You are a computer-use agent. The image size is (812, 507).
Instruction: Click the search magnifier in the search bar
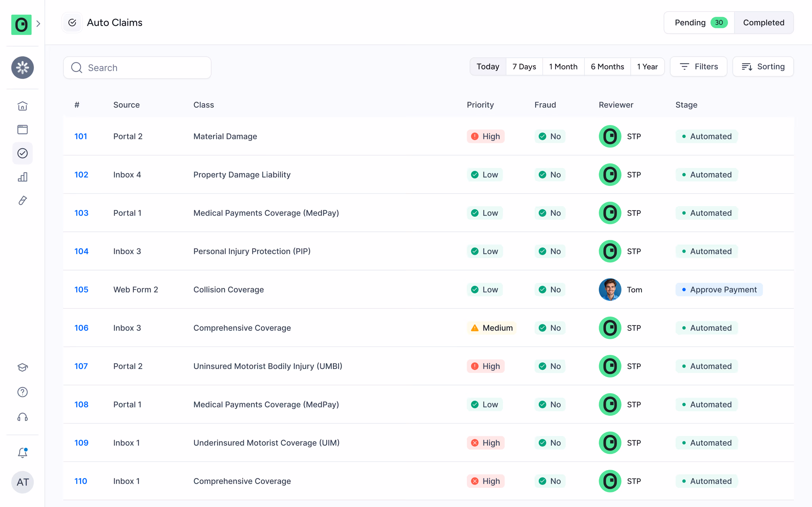(76, 68)
